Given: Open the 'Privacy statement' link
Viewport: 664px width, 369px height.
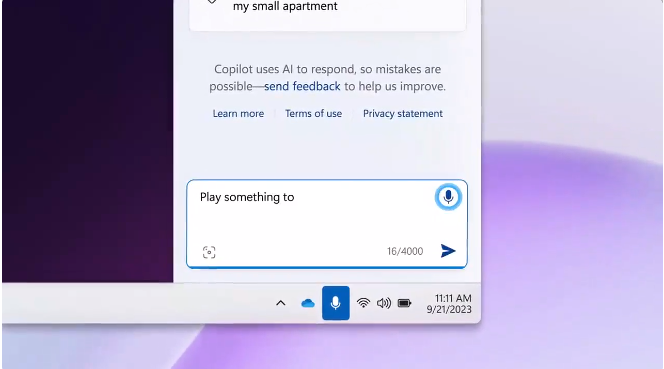Looking at the screenshot, I should 403,114.
